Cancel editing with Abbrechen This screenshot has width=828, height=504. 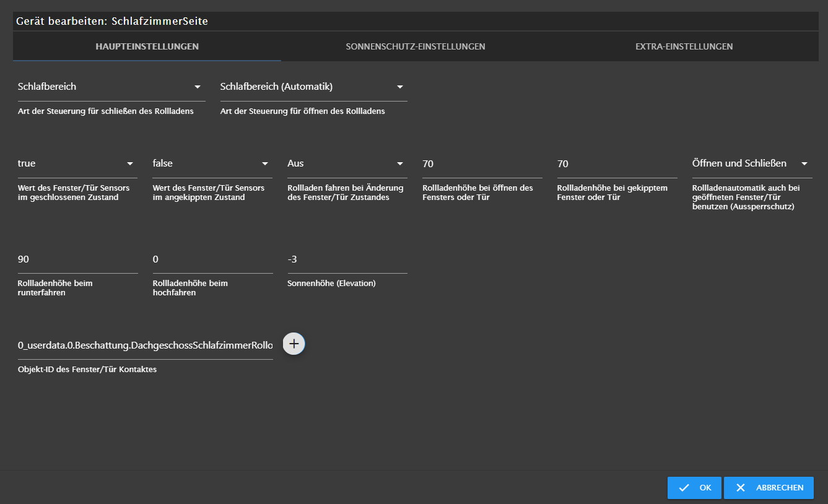769,488
